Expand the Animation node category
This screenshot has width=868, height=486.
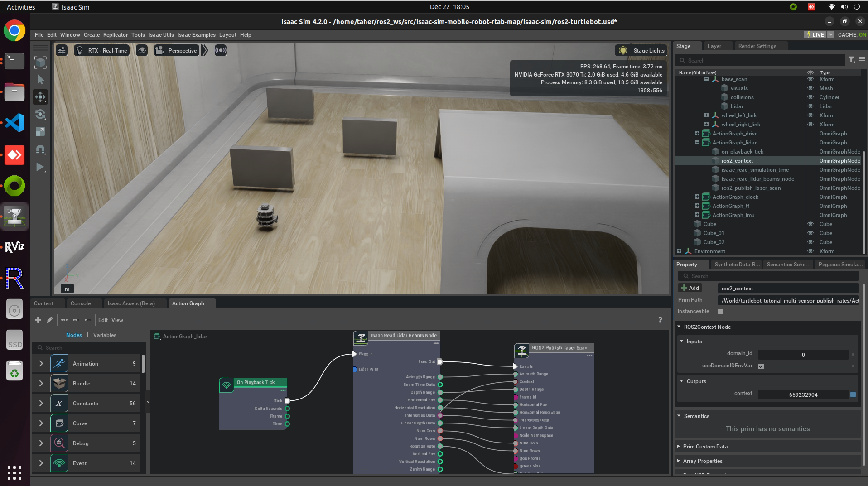[41, 363]
